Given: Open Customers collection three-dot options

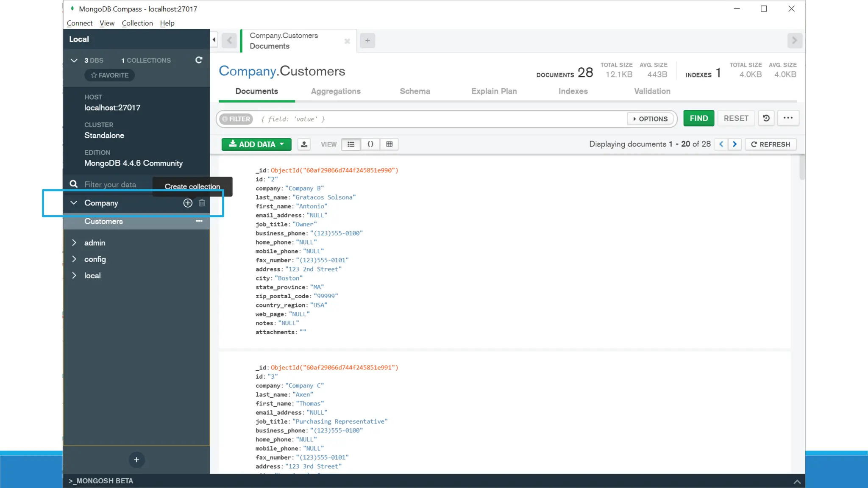Looking at the screenshot, I should point(199,221).
